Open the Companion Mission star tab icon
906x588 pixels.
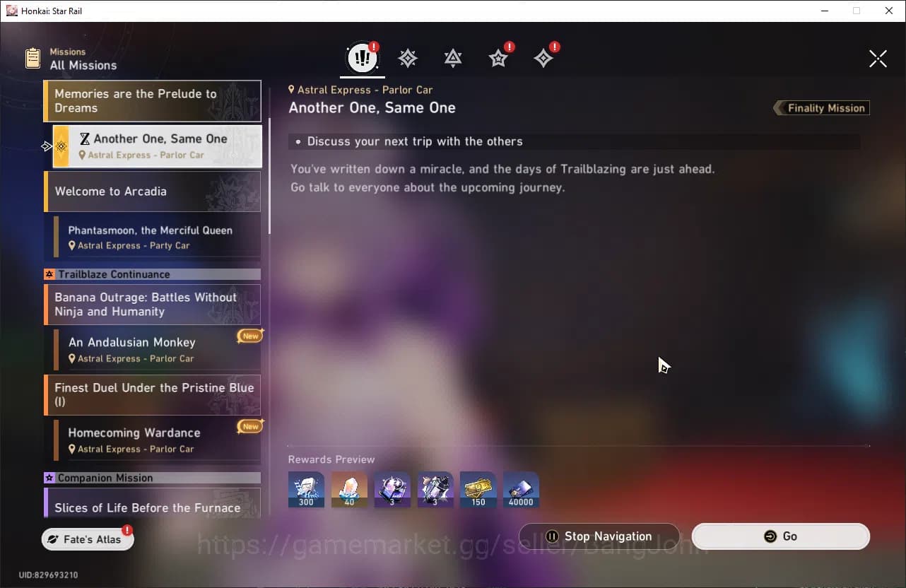[498, 59]
